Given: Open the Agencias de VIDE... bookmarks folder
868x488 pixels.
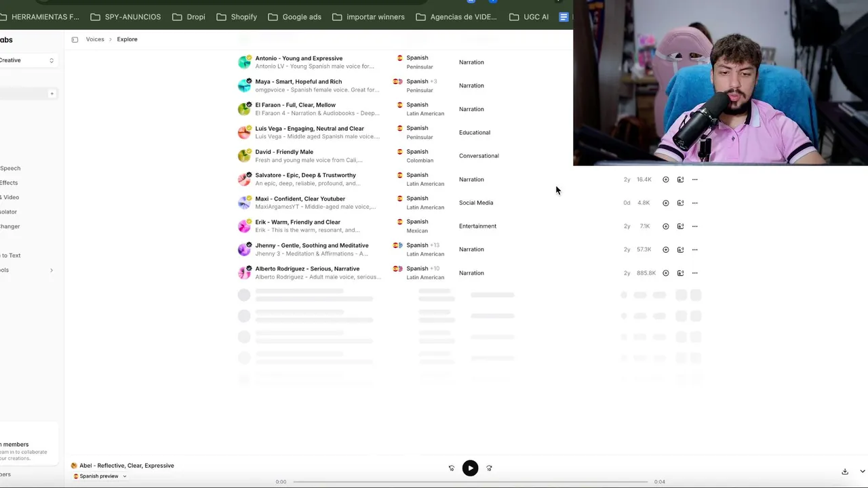Looking at the screenshot, I should [456, 17].
